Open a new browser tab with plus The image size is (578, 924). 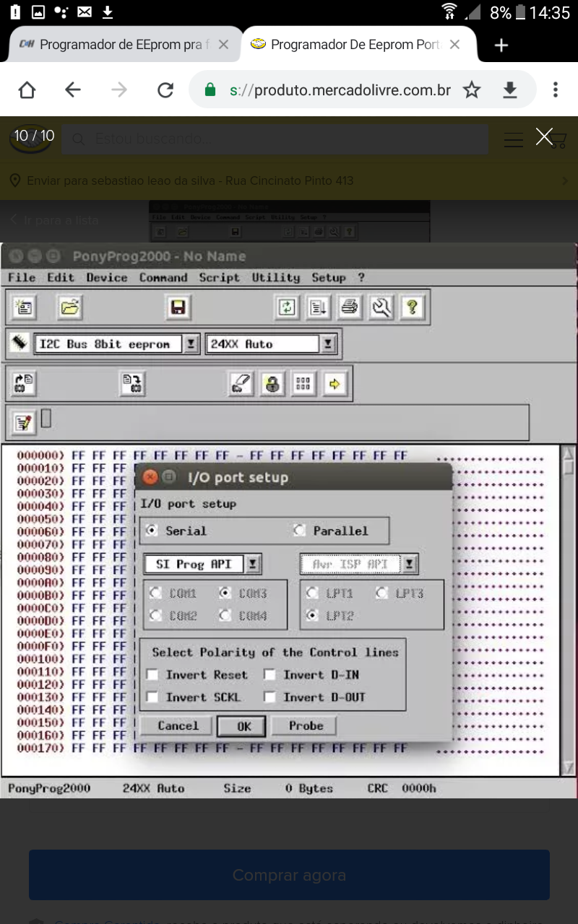[501, 45]
